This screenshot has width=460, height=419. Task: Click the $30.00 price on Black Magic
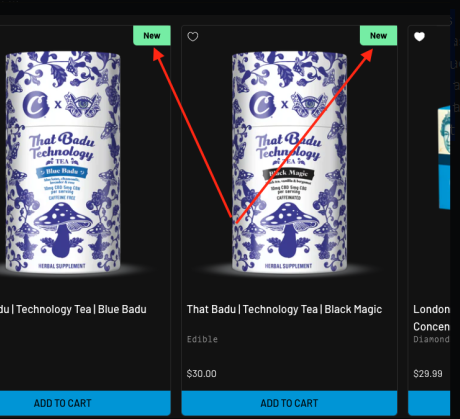(x=202, y=374)
